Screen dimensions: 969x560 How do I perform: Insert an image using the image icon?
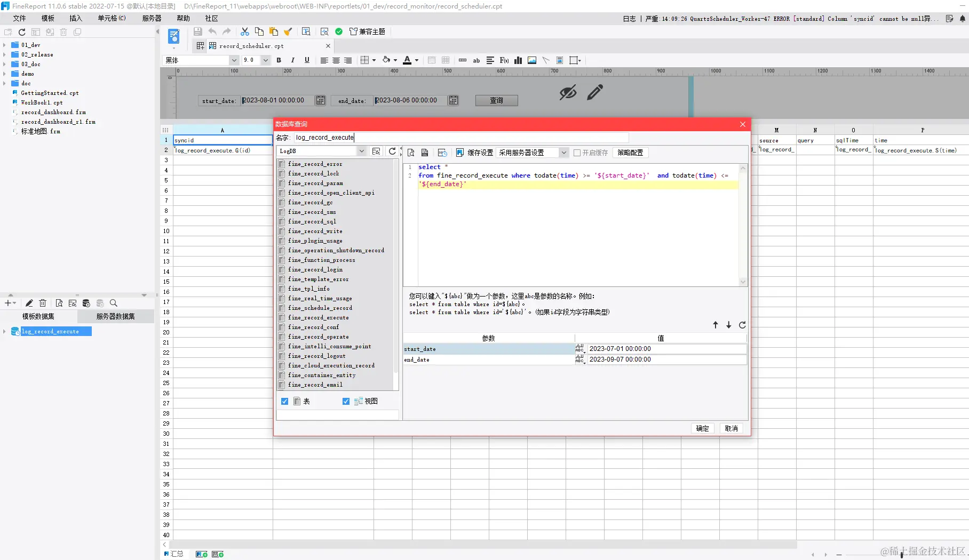pos(531,60)
